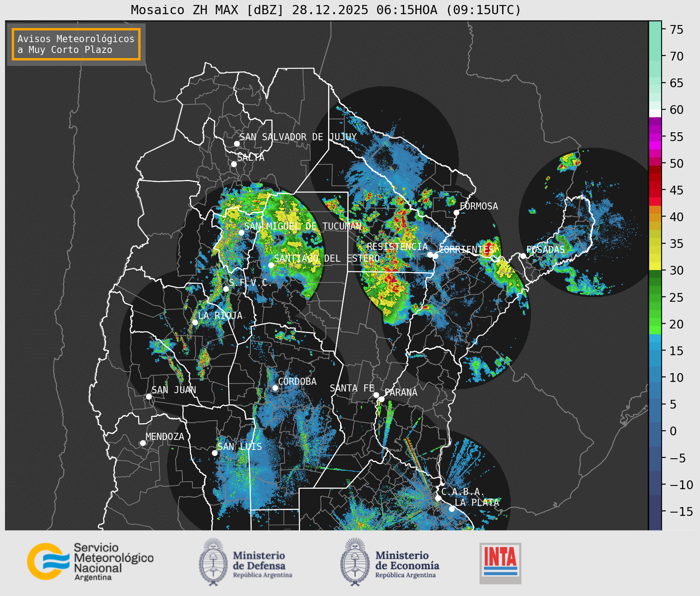Click the Ministerio de Economía emblem
Image resolution: width=700 pixels, height=596 pixels.
tap(355, 562)
